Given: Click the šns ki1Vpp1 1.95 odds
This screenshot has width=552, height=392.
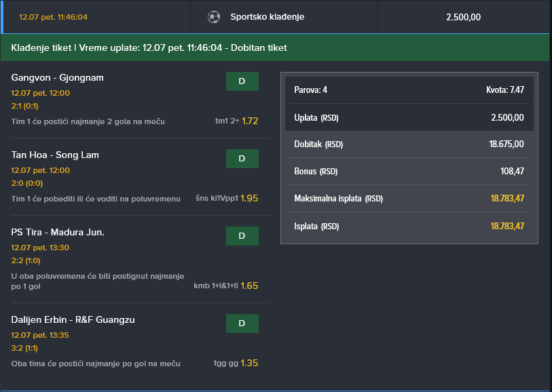Looking at the screenshot, I should click(x=227, y=199).
